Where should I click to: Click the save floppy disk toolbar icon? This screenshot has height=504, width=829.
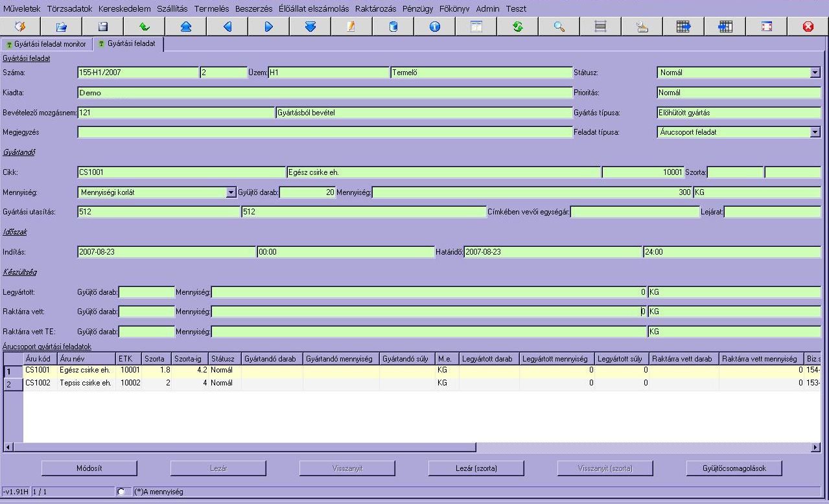pyautogui.click(x=102, y=27)
